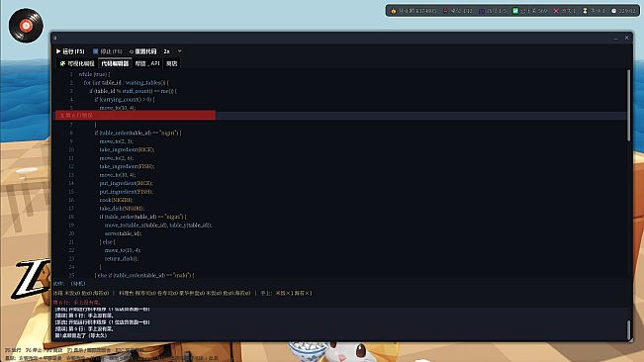Click the gold coin icon in status bar

394,11
